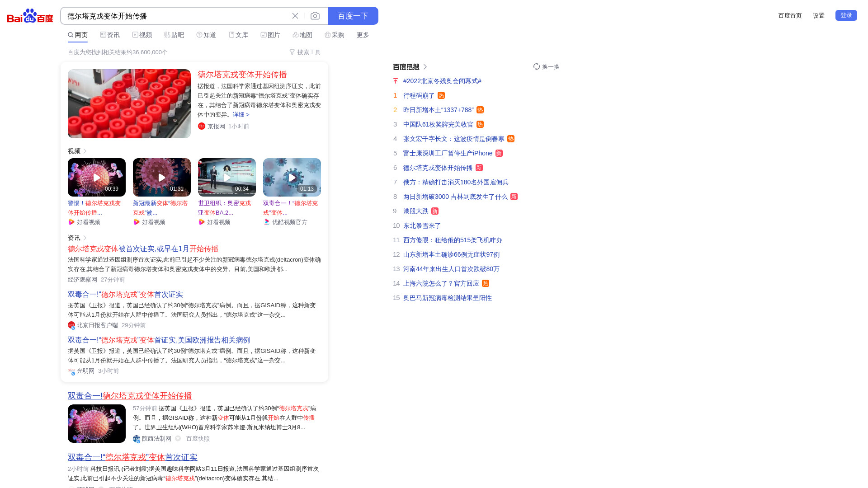
Task: Click 京报网 source icon
Action: (202, 126)
